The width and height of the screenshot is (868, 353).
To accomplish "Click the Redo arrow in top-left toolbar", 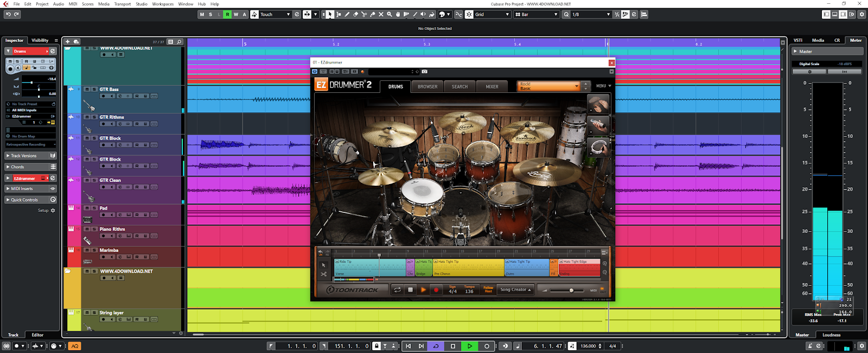I will [16, 14].
